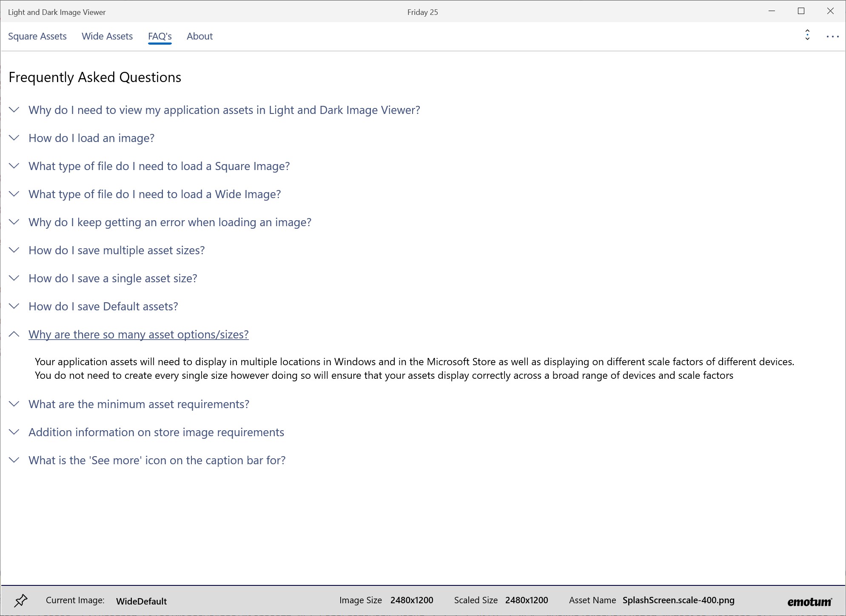Viewport: 846px width, 616px height.
Task: Collapse the asset options/sizes answer chevron
Action: click(14, 335)
